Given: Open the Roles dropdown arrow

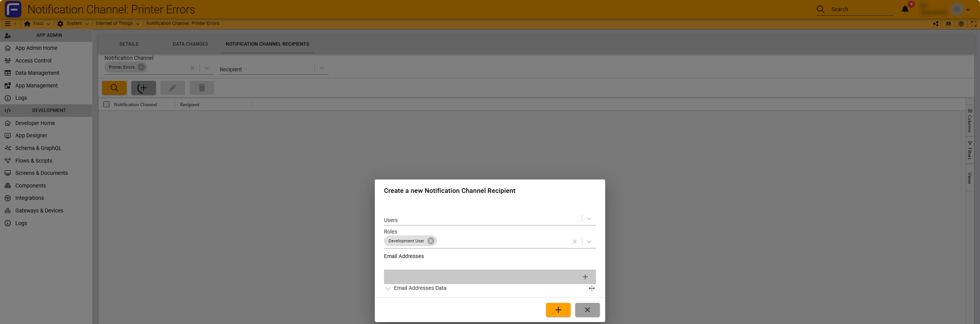Looking at the screenshot, I should [x=589, y=242].
